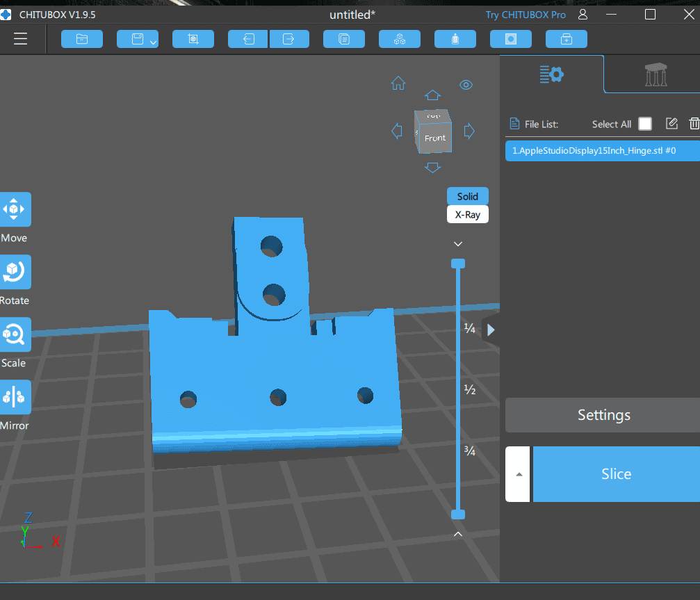Click the Open File folder icon
Screen dimensions: 700x600
pos(82,39)
